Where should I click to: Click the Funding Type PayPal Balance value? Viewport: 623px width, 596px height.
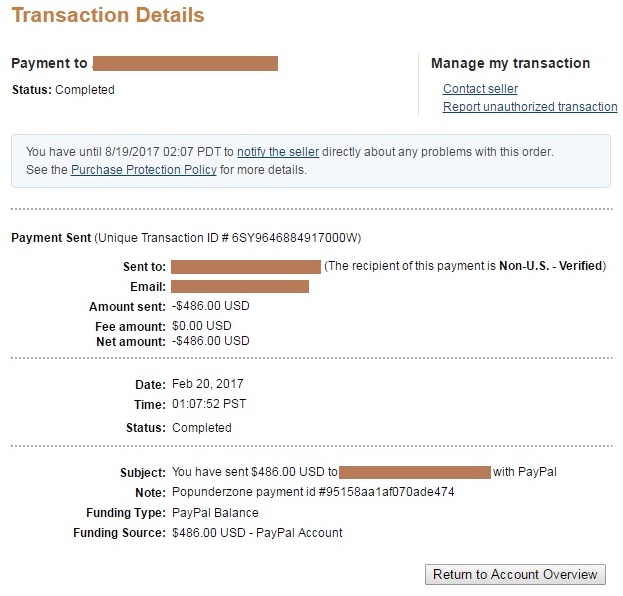coord(215,513)
